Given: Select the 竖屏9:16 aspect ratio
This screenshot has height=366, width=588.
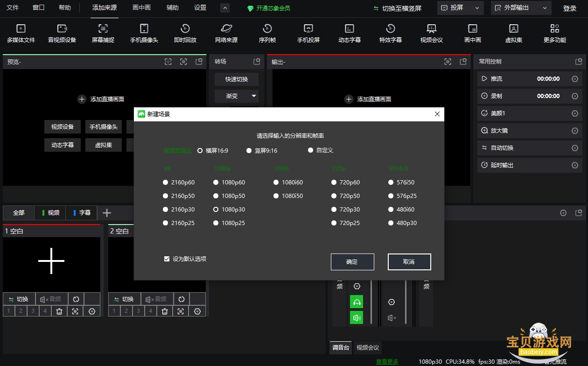Looking at the screenshot, I should click(x=262, y=150).
